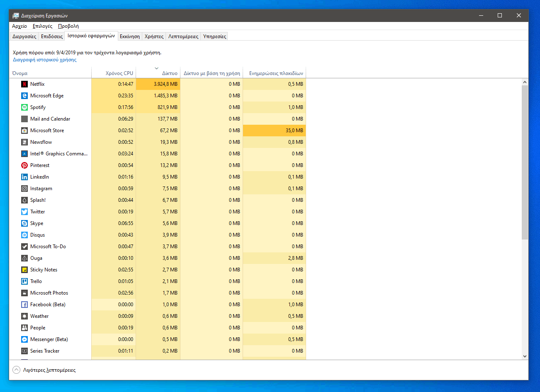Open the Αρχείο menu
540x392 pixels.
point(19,26)
